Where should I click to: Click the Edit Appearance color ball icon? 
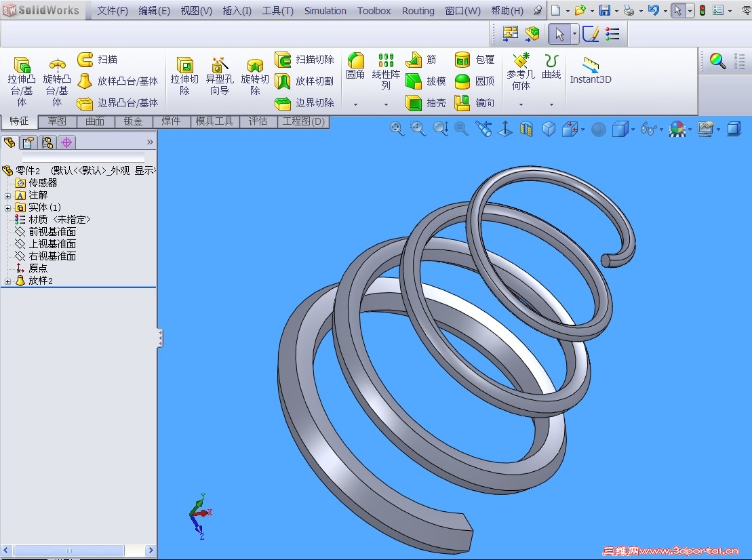pos(677,129)
